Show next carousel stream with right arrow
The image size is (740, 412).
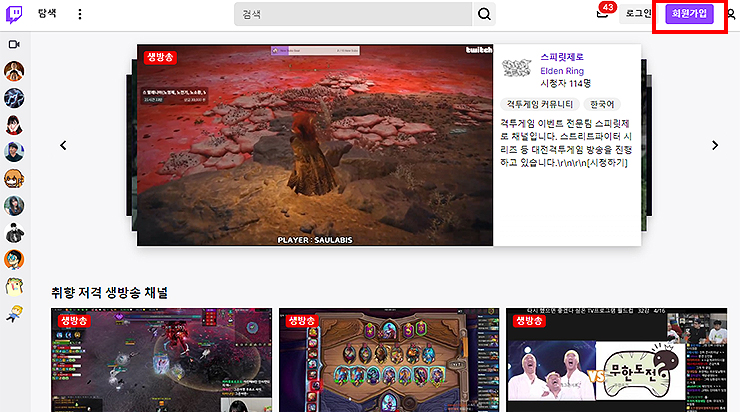click(x=715, y=145)
